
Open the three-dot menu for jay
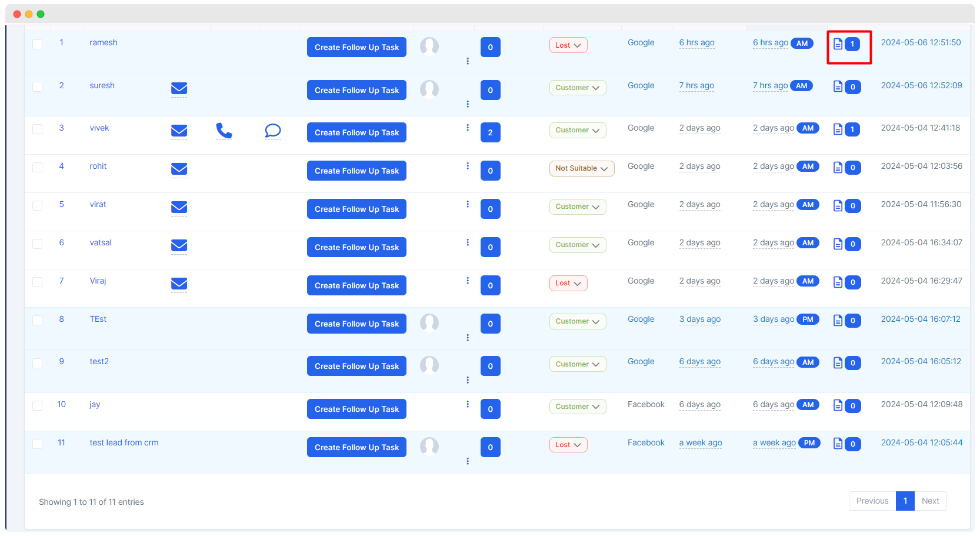(x=468, y=404)
